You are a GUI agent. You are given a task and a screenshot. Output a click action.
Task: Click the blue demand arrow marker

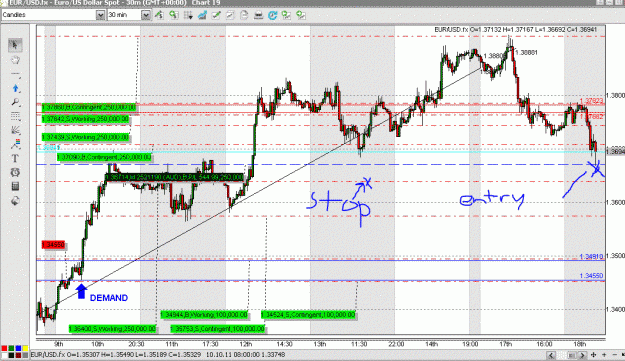81,291
